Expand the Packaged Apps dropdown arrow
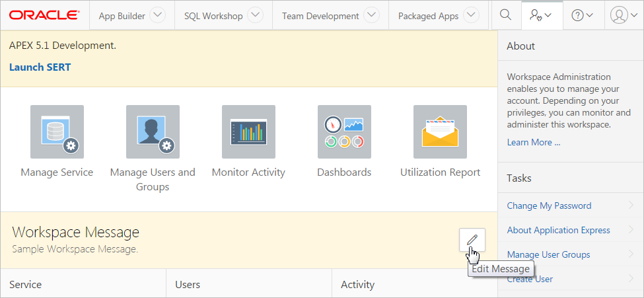This screenshot has width=644, height=298. tap(470, 16)
